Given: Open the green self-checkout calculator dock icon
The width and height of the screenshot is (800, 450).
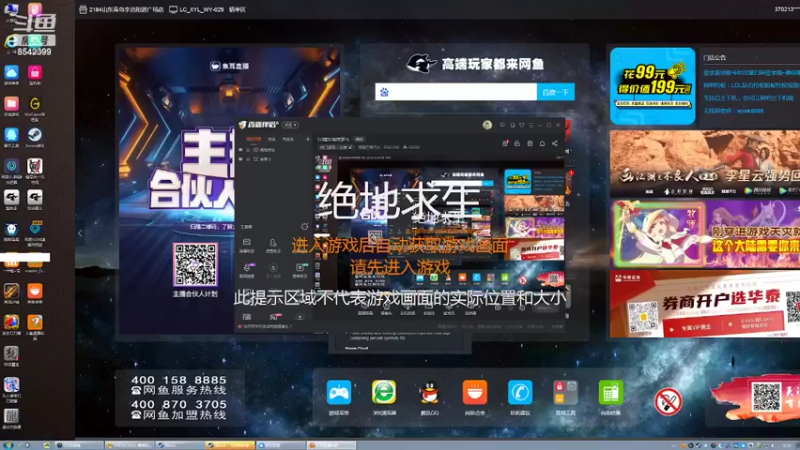Looking at the screenshot, I should [610, 393].
